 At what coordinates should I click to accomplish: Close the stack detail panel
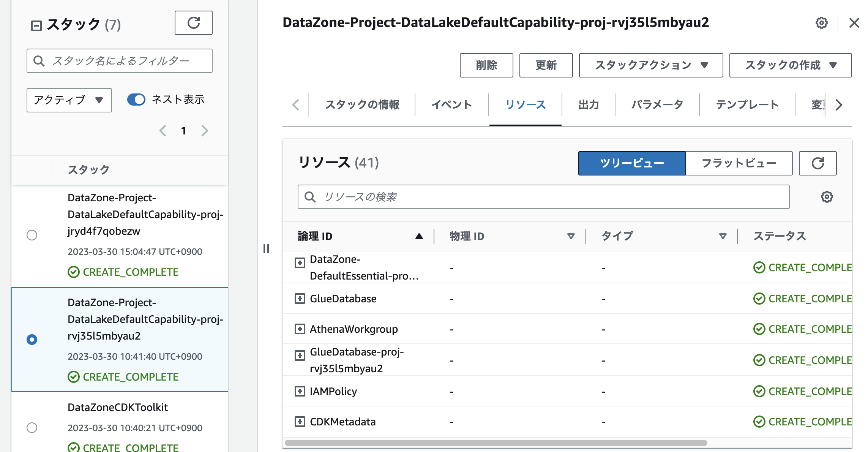pyautogui.click(x=854, y=23)
